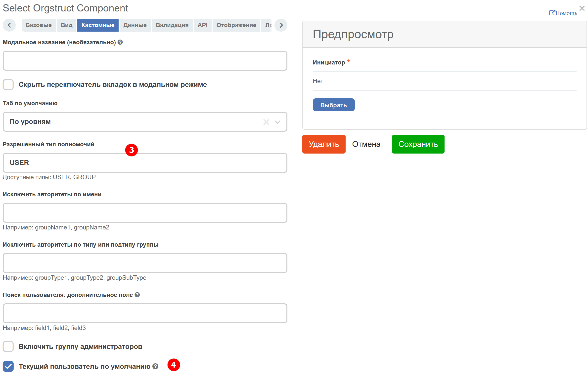This screenshot has width=588, height=381.
Task: Click the allowed authority type field USER
Action: click(x=145, y=163)
